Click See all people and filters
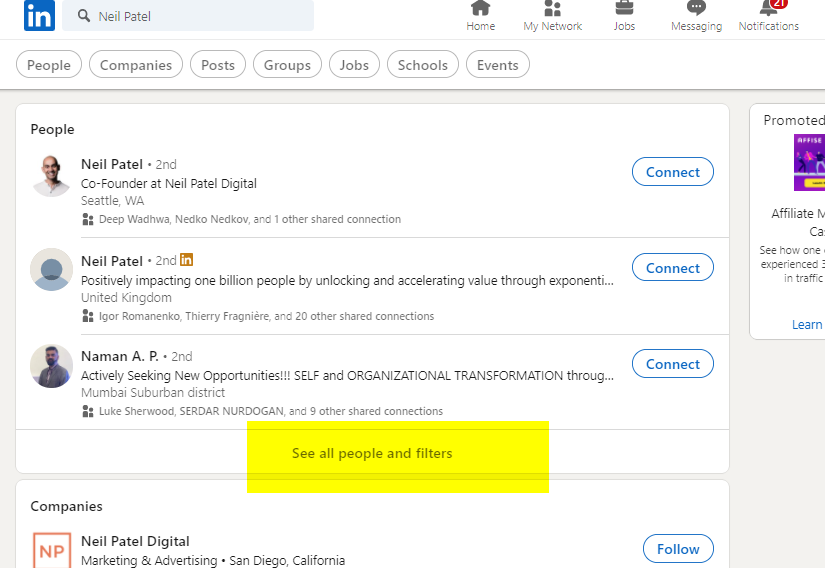 click(x=372, y=453)
